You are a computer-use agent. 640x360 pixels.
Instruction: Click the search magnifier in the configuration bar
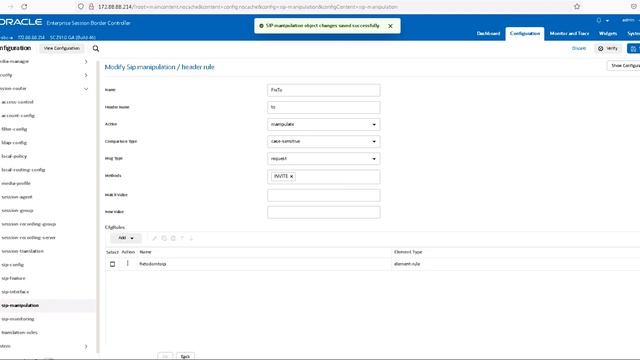[x=96, y=49]
